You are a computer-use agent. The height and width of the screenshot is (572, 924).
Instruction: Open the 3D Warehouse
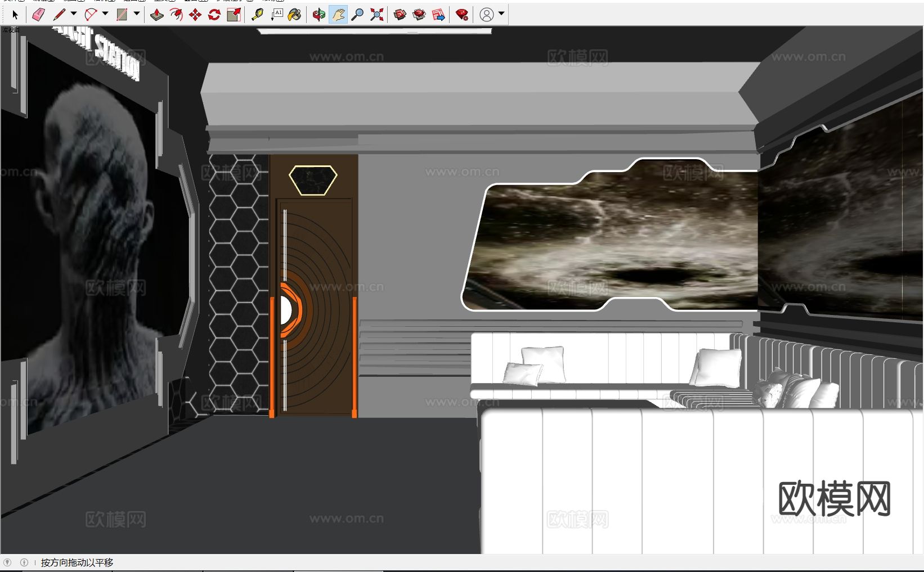point(400,15)
